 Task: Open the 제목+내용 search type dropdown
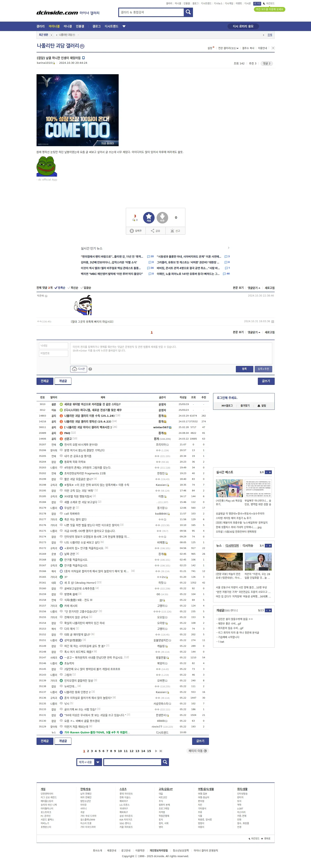[89, 762]
